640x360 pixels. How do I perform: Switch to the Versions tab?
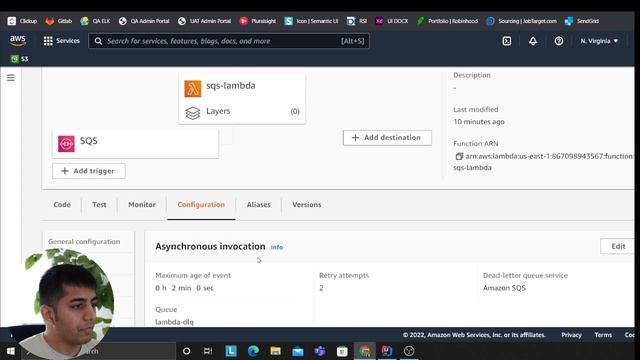click(307, 204)
